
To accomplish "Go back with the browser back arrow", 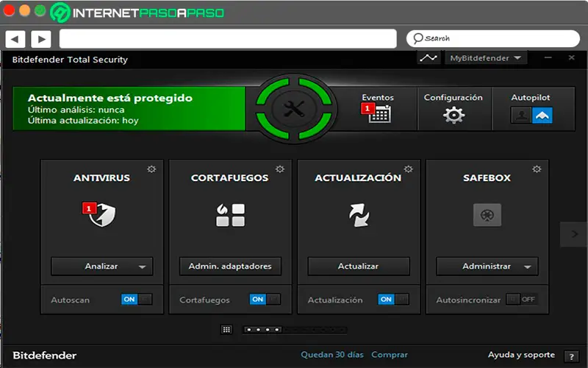I will (x=15, y=39).
